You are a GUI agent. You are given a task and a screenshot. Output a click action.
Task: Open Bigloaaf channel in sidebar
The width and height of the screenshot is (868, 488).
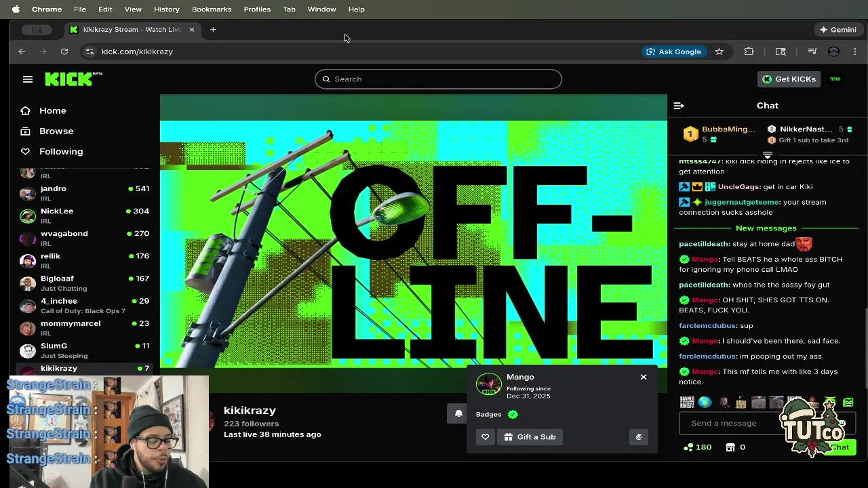pyautogui.click(x=85, y=283)
